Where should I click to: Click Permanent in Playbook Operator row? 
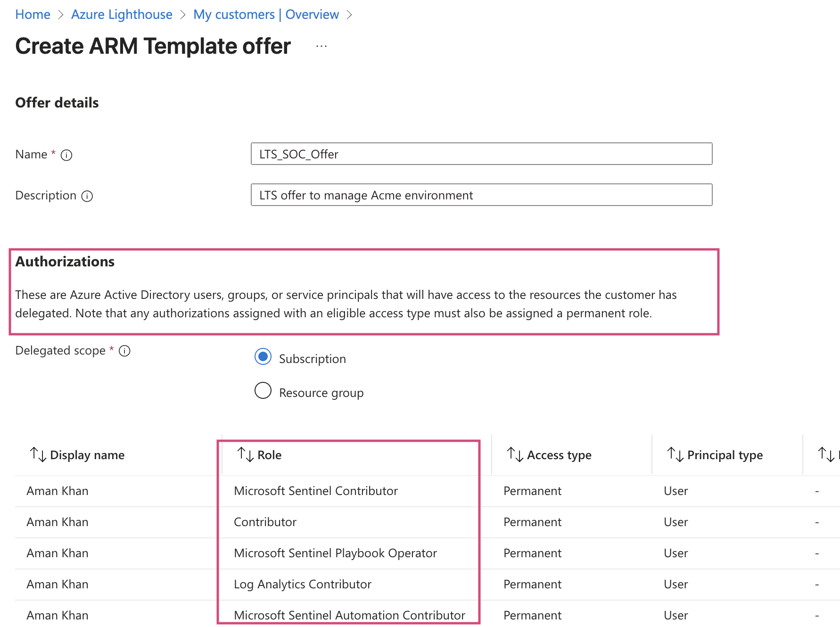click(x=532, y=553)
